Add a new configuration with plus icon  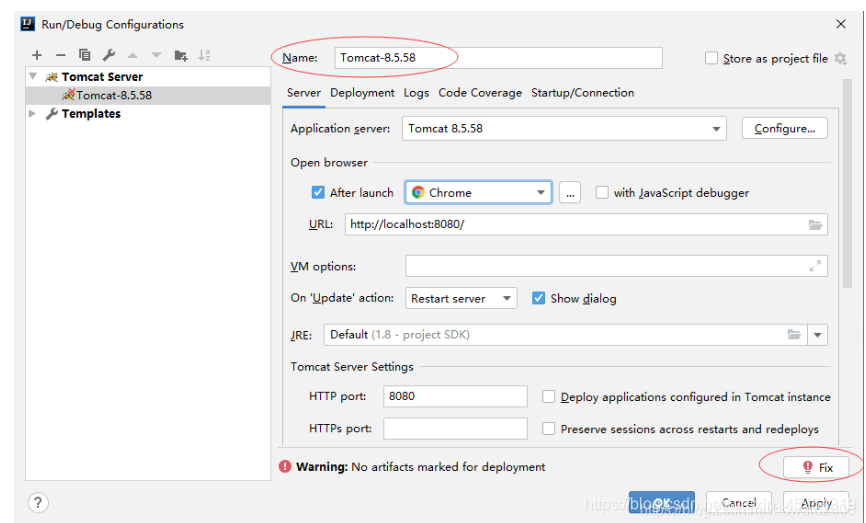click(37, 55)
